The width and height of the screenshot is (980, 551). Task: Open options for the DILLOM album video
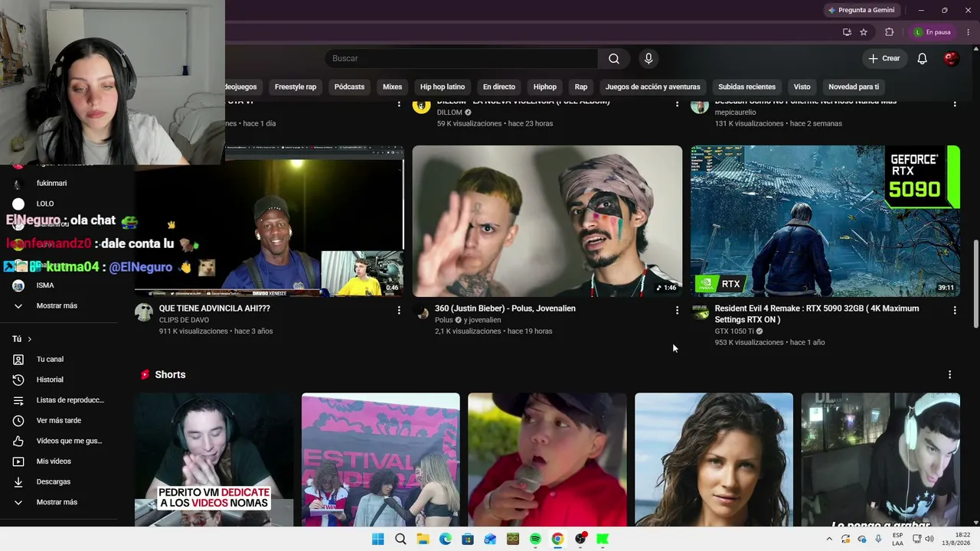pos(677,103)
